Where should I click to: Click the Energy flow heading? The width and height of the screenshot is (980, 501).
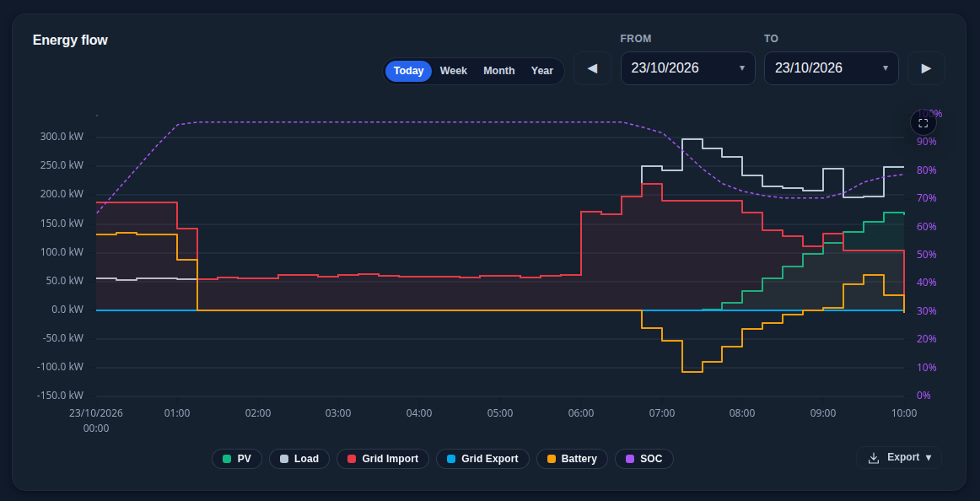click(70, 40)
